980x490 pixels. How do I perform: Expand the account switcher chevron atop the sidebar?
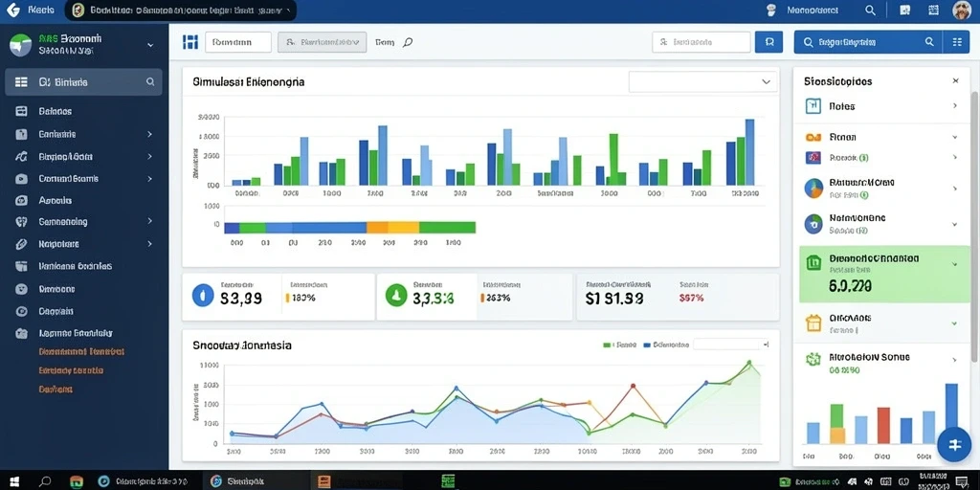150,45
